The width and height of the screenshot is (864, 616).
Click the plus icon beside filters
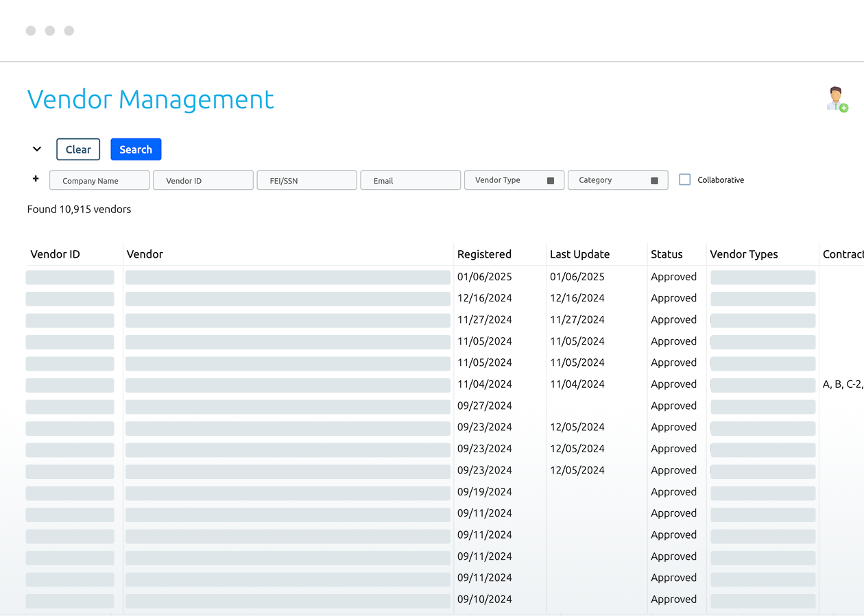coord(36,179)
